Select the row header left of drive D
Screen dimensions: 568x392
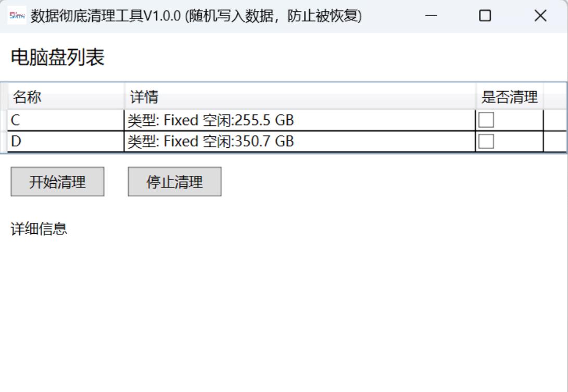[x=4, y=142]
